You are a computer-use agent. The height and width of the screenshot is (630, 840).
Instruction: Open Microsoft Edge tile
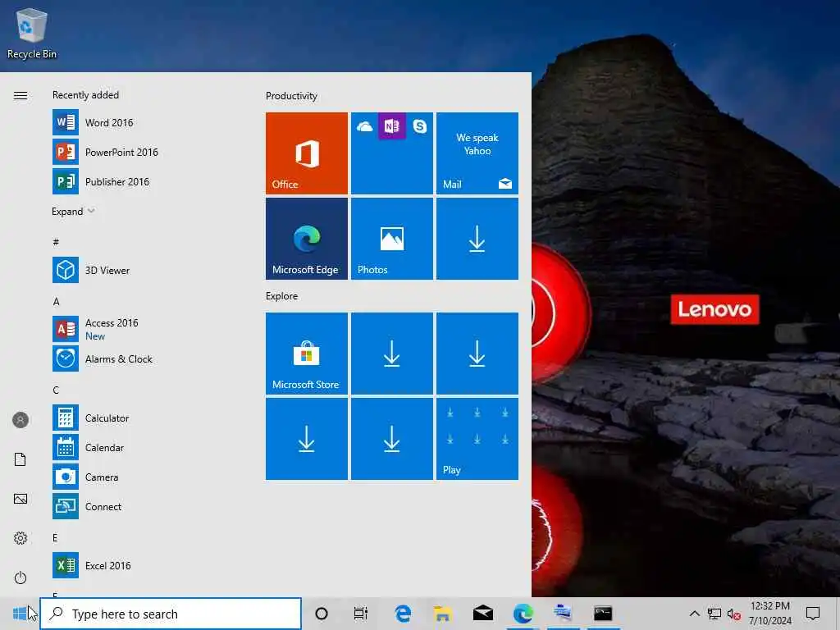pos(307,239)
